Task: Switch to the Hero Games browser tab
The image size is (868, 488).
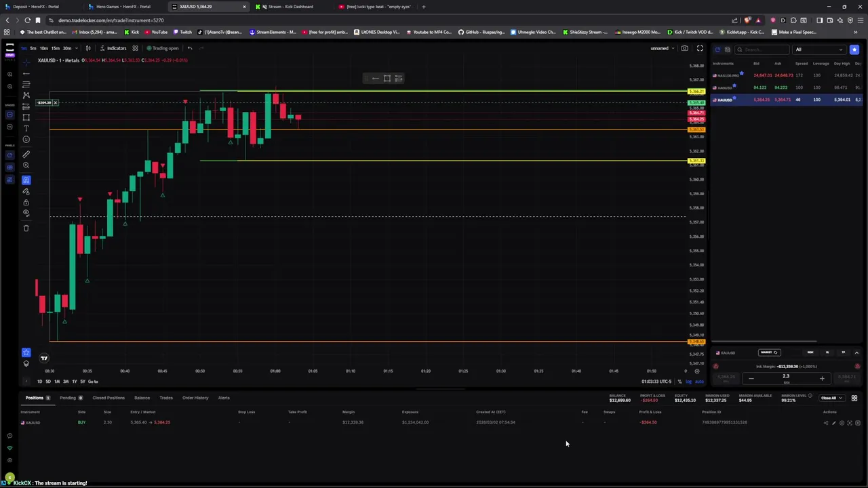Action: tap(123, 7)
